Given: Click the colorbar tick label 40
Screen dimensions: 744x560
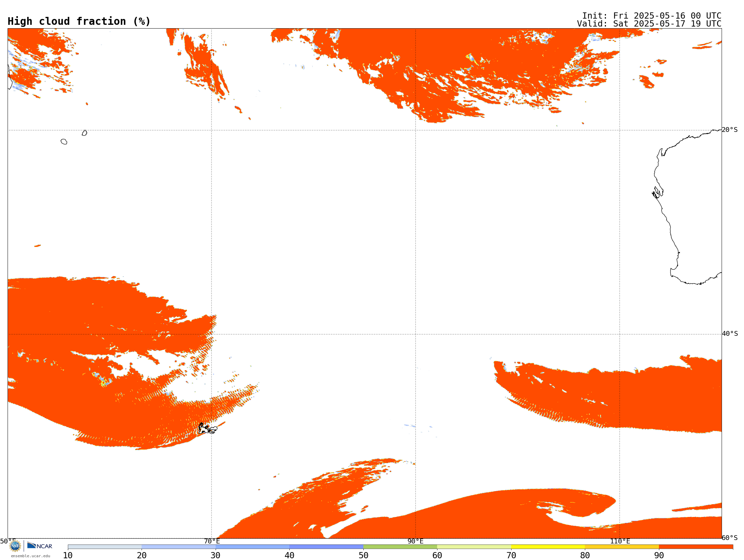Looking at the screenshot, I should [289, 555].
